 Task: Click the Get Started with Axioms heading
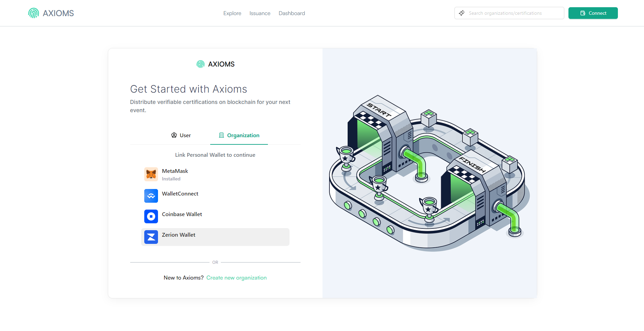189,89
